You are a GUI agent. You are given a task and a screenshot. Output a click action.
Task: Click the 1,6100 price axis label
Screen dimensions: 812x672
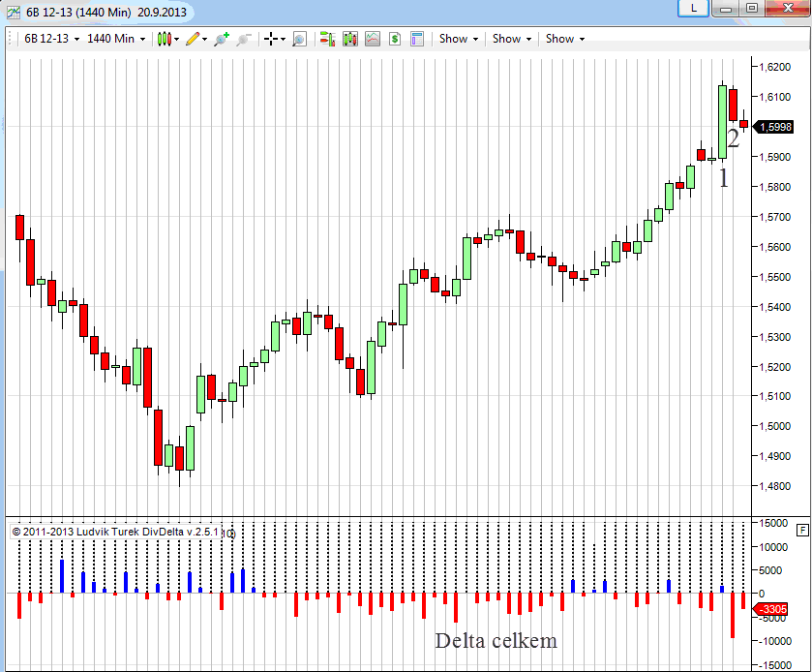tap(774, 97)
